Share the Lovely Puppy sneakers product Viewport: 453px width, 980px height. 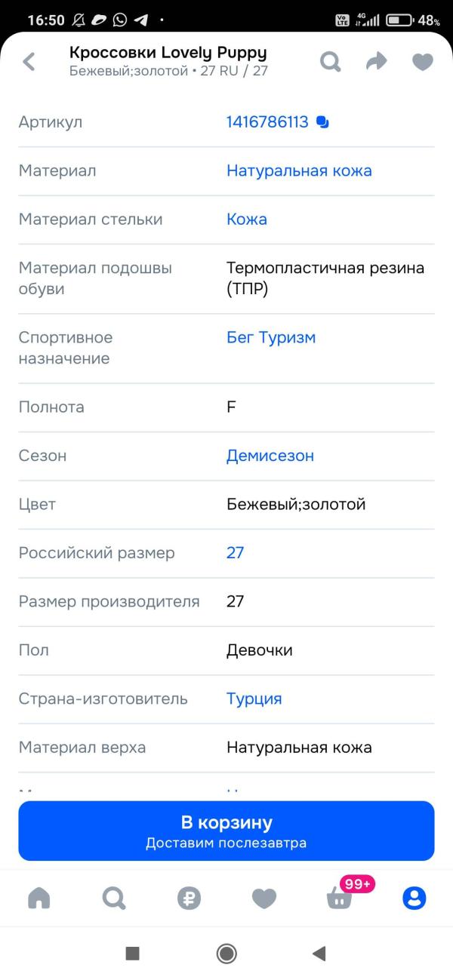376,62
